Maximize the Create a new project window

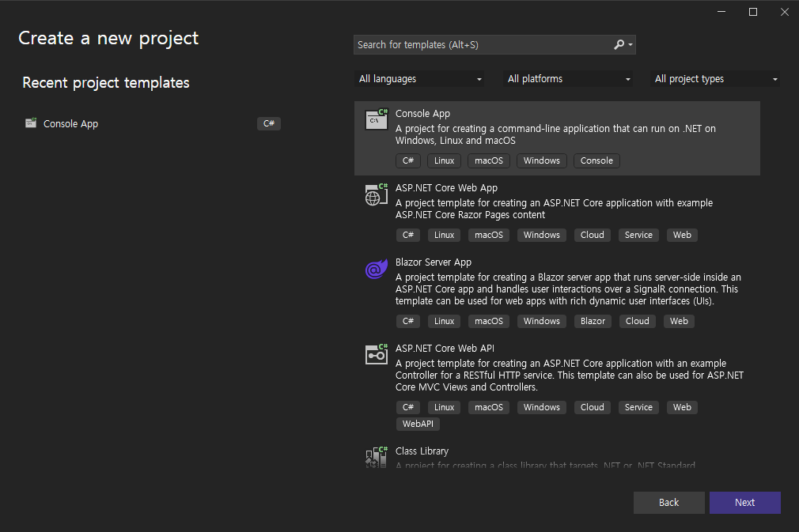(753, 12)
